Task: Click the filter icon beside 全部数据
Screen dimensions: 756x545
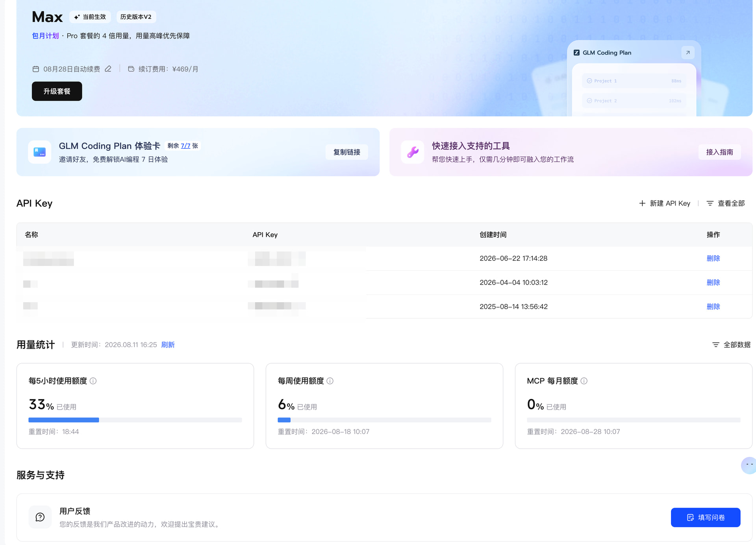Action: [x=716, y=345]
